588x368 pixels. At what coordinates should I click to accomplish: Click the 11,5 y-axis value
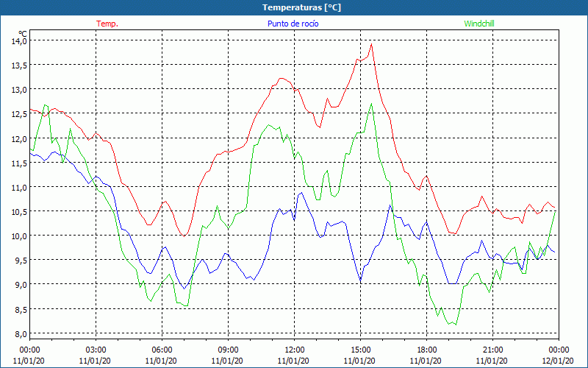pos(19,163)
